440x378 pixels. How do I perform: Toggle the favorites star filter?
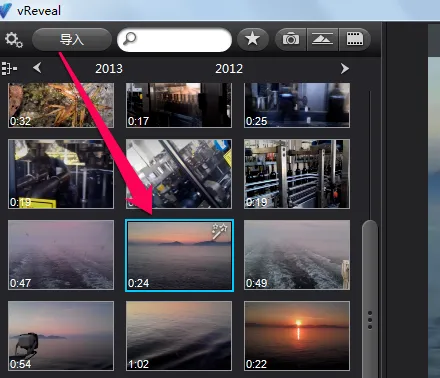[253, 39]
